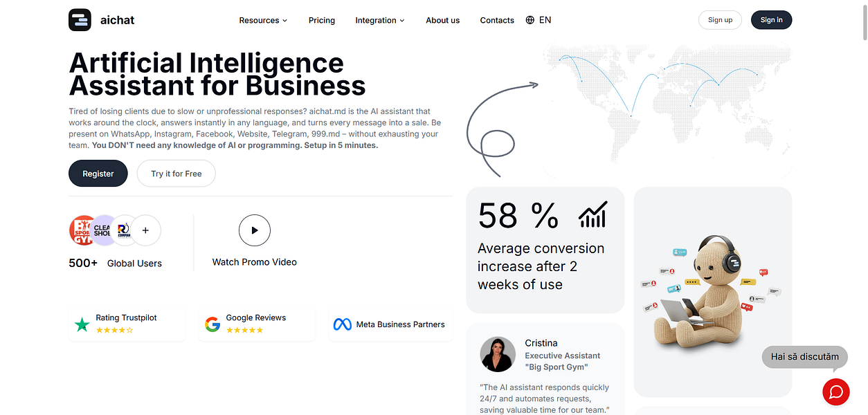Click the aichat logo icon
The width and height of the screenshot is (868, 415).
pos(80,20)
